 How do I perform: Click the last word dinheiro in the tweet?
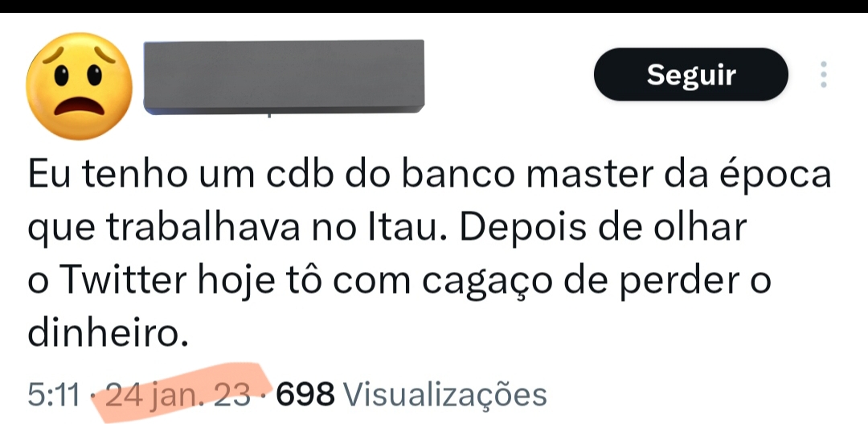pos(104,333)
